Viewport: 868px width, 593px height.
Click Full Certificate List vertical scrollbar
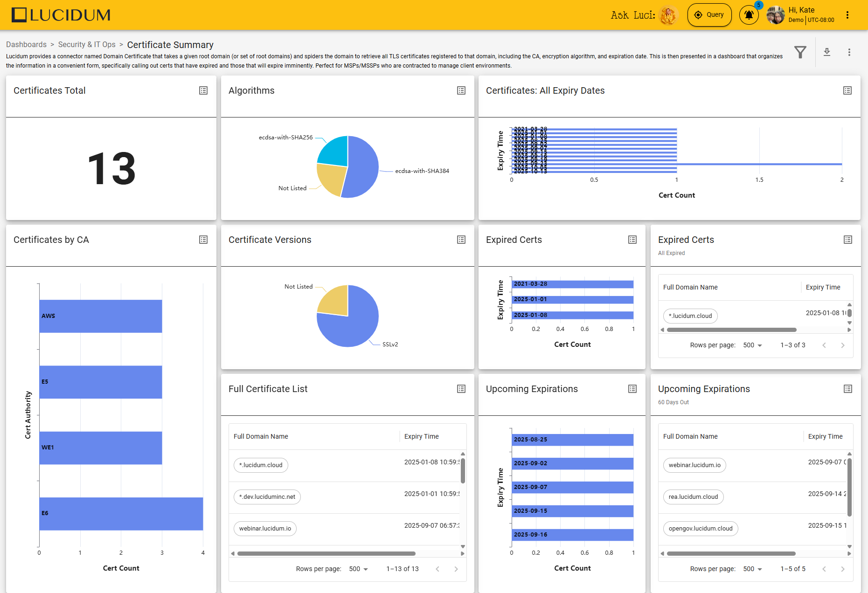pyautogui.click(x=463, y=471)
